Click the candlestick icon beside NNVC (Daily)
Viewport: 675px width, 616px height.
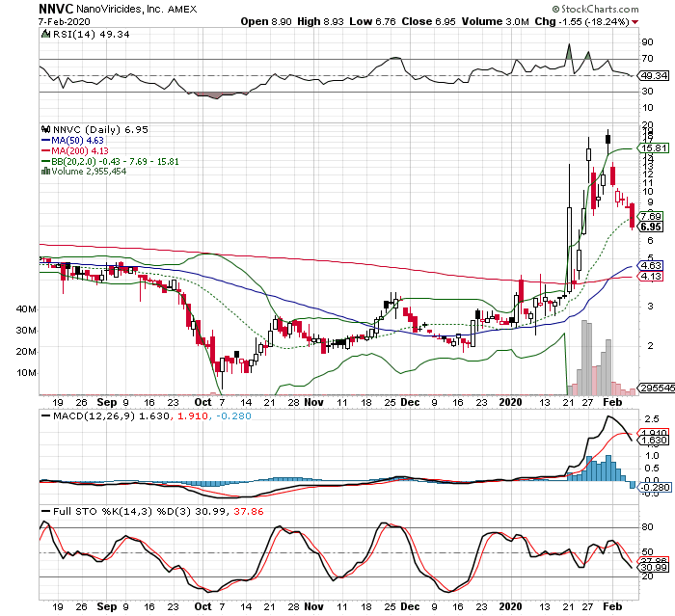click(x=45, y=129)
